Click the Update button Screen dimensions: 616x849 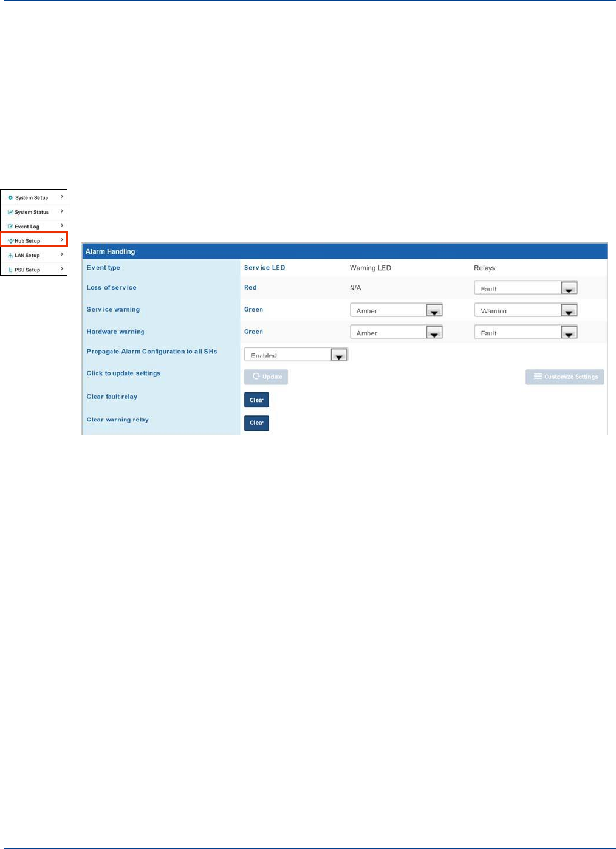tap(266, 377)
